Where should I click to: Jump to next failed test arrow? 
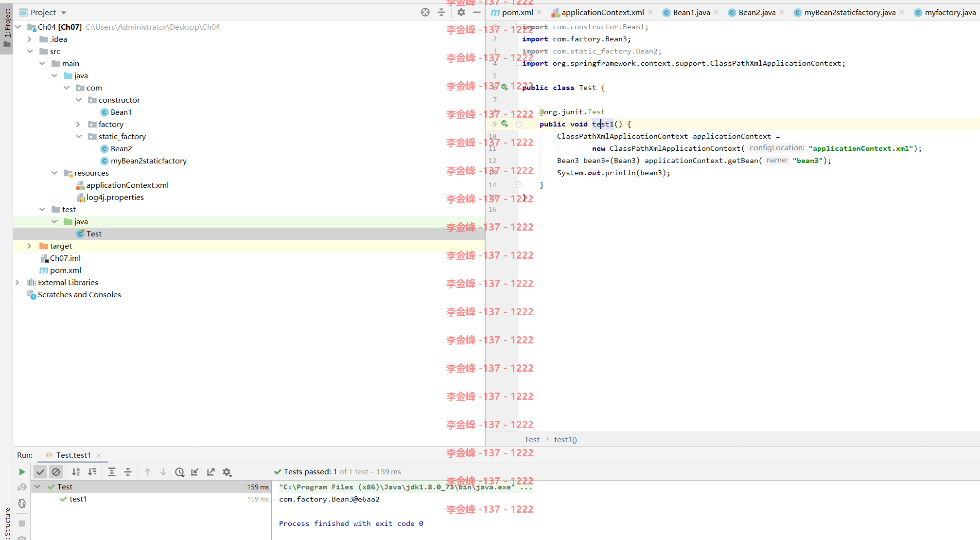[163, 472]
